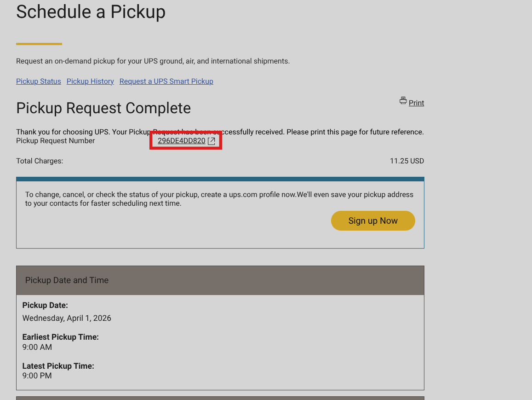Click the 9:00 PM latest pickup time
This screenshot has width=532, height=400.
(x=37, y=376)
